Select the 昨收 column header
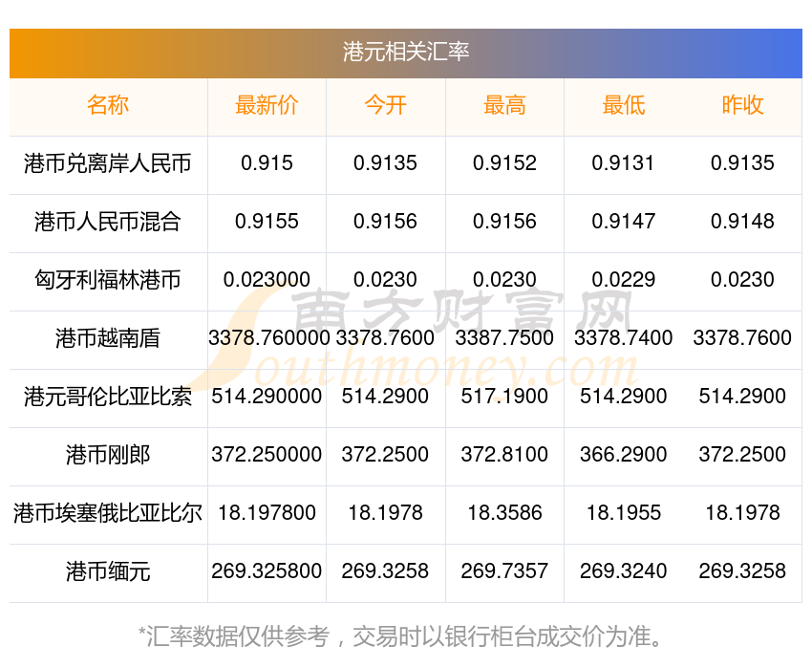812x667 pixels. [742, 105]
